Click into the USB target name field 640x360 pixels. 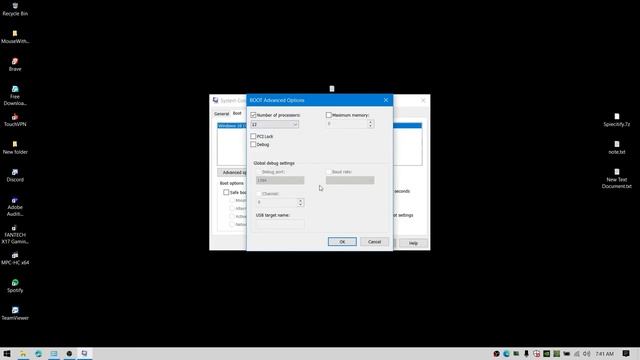point(280,224)
